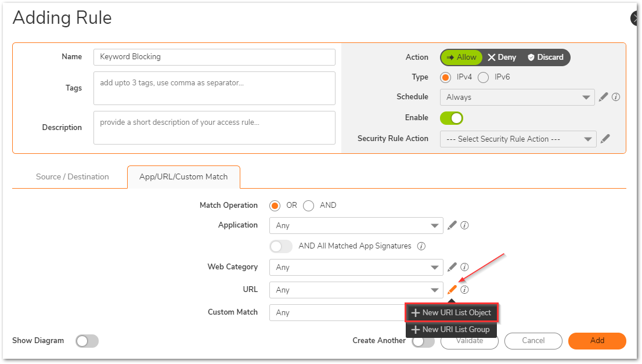
Task: Click the pencil icon beside Web Category
Action: pyautogui.click(x=452, y=267)
